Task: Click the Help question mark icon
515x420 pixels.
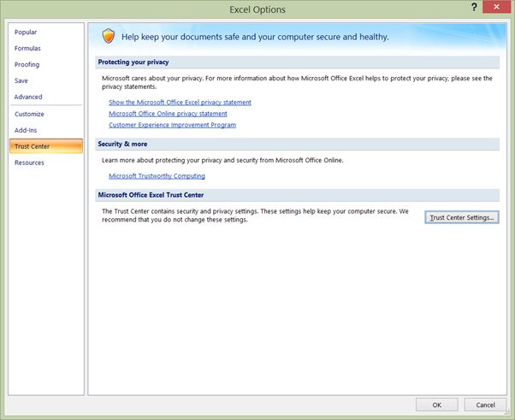Action: pyautogui.click(x=474, y=7)
